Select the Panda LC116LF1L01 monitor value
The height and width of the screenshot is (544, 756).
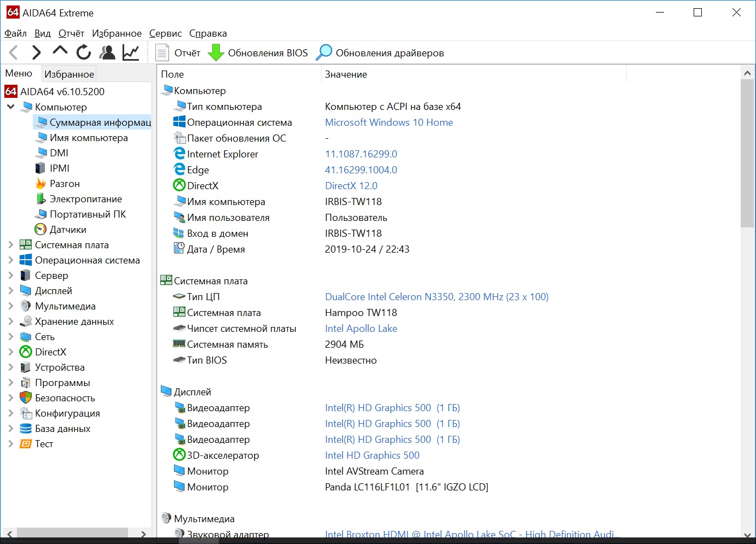click(406, 487)
